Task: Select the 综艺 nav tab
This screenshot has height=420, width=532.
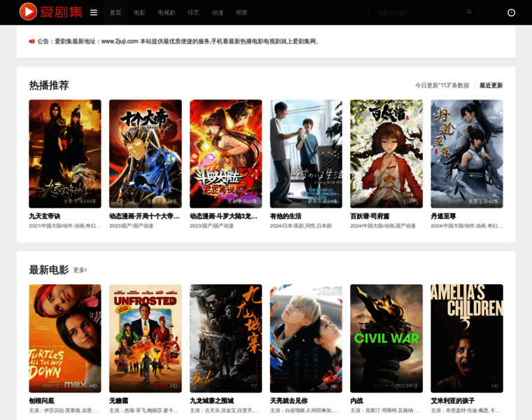Action: pyautogui.click(x=193, y=13)
